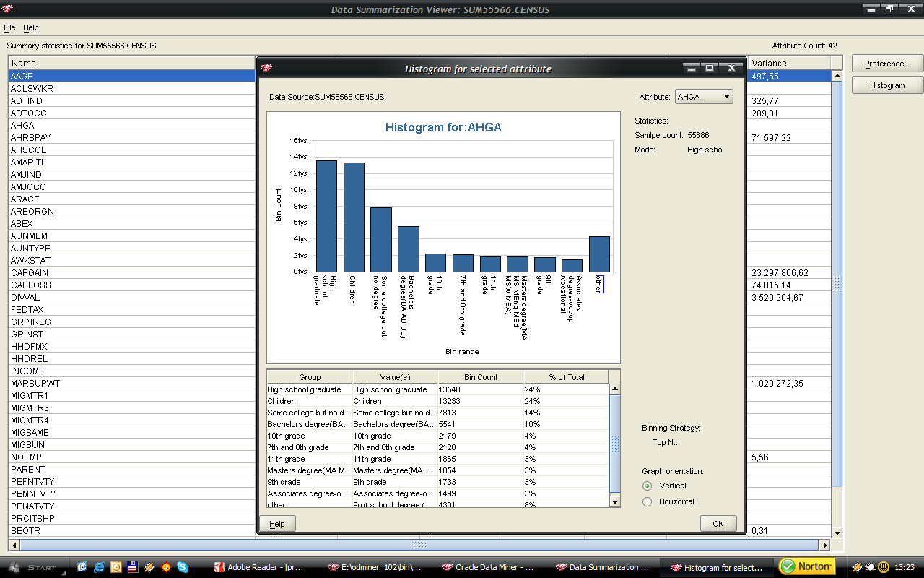Click bin count 7813 cell
Image resolution: width=924 pixels, height=578 pixels.
point(481,413)
